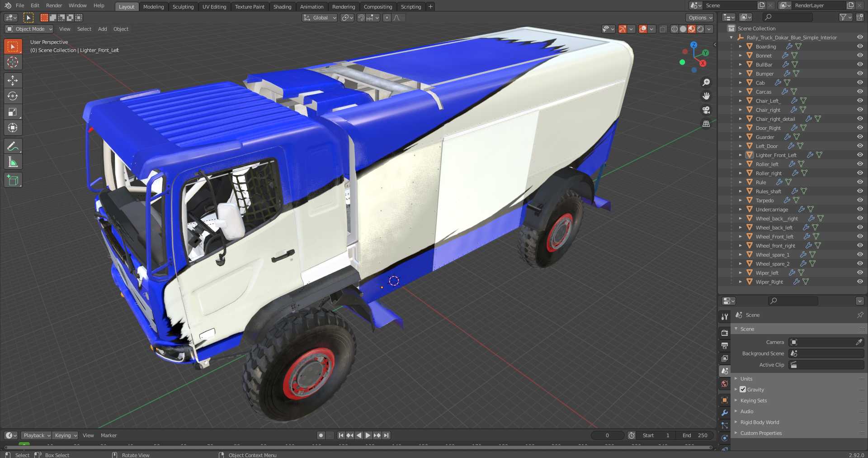
Task: Click the Pan view hand icon
Action: [706, 96]
